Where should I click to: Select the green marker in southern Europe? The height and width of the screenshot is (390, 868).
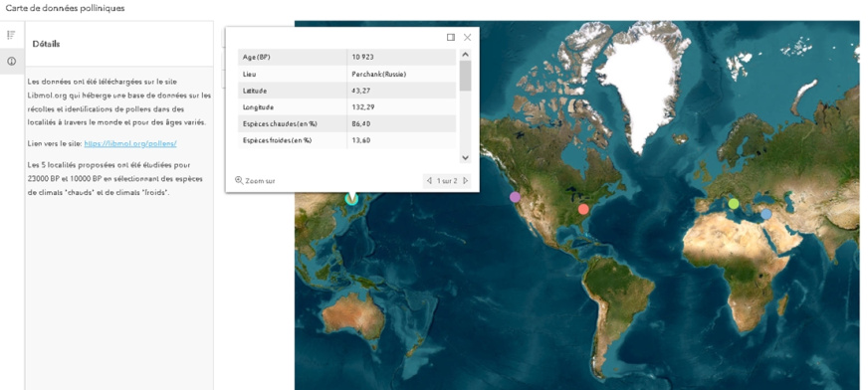[x=734, y=204]
